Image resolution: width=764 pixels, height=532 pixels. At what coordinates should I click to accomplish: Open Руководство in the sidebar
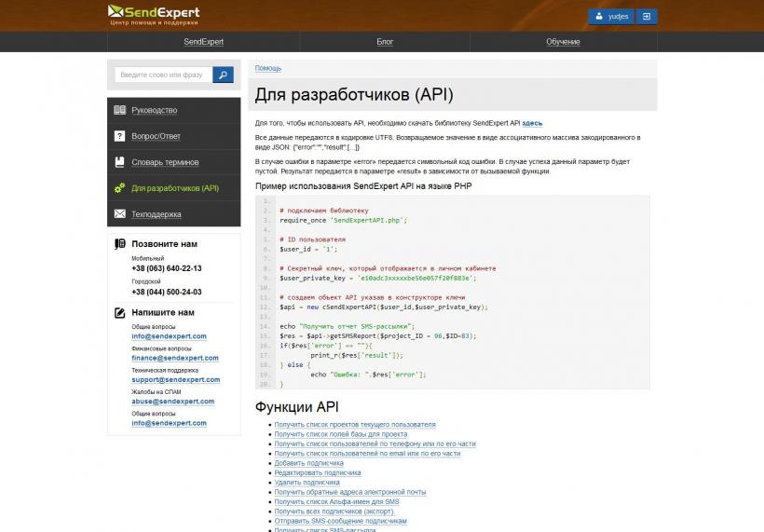pos(155,110)
